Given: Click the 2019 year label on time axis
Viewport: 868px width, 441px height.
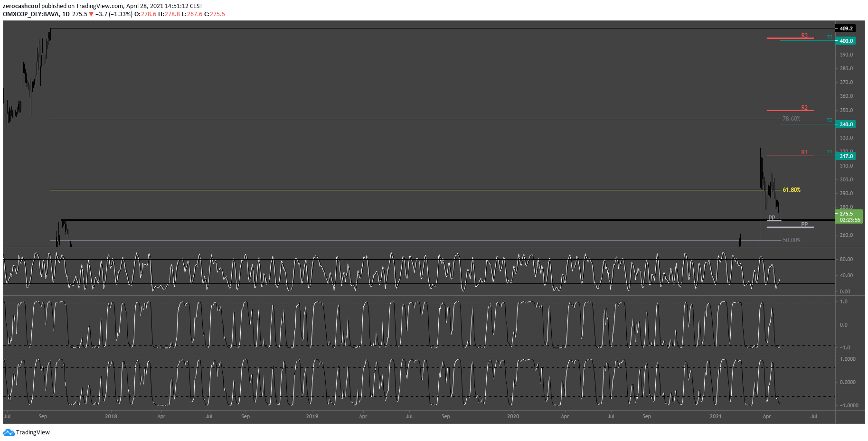Looking at the screenshot, I should coord(312,416).
